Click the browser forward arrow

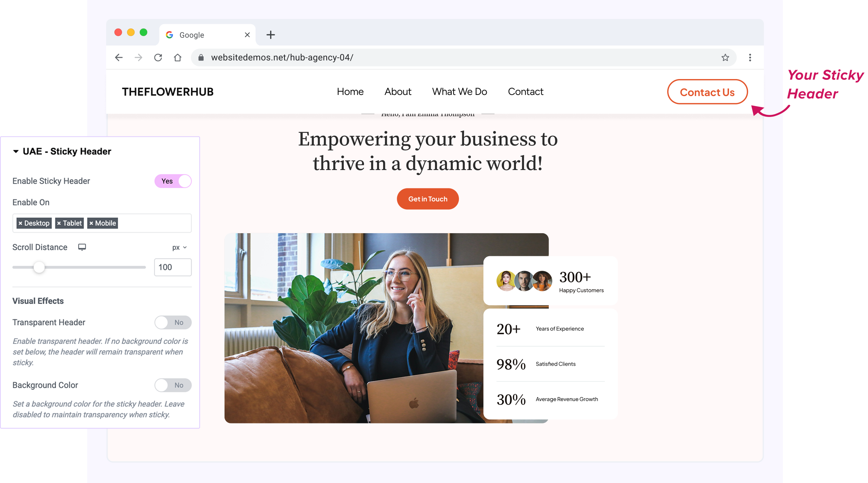click(138, 57)
